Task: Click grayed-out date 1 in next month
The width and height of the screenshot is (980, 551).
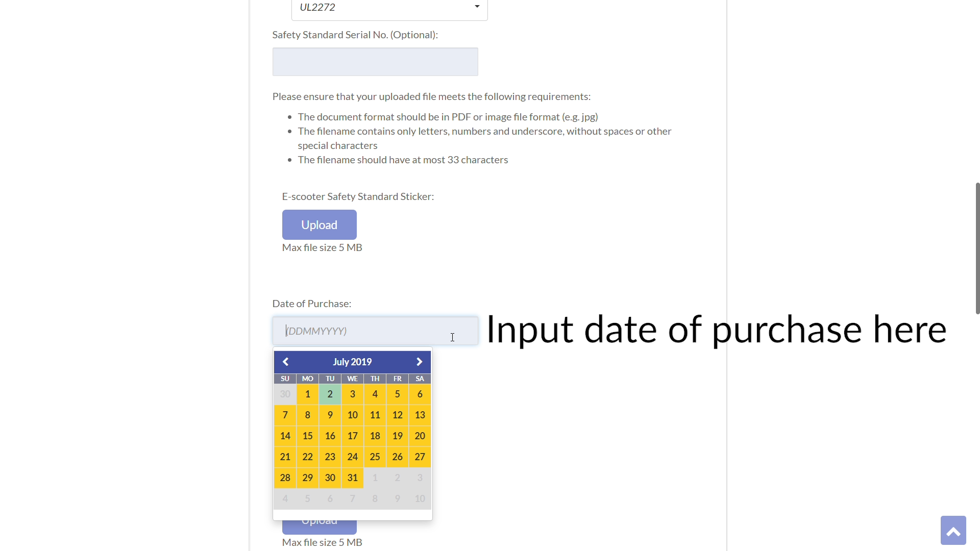Action: click(375, 477)
